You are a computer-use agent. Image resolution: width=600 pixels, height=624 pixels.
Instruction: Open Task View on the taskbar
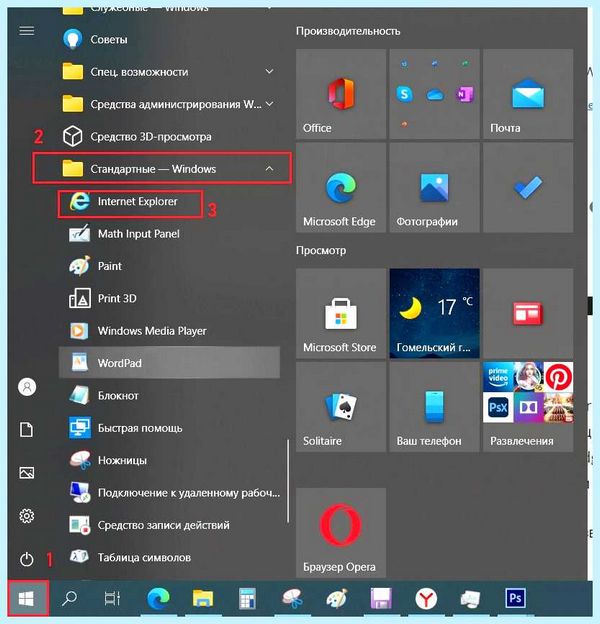tap(112, 598)
